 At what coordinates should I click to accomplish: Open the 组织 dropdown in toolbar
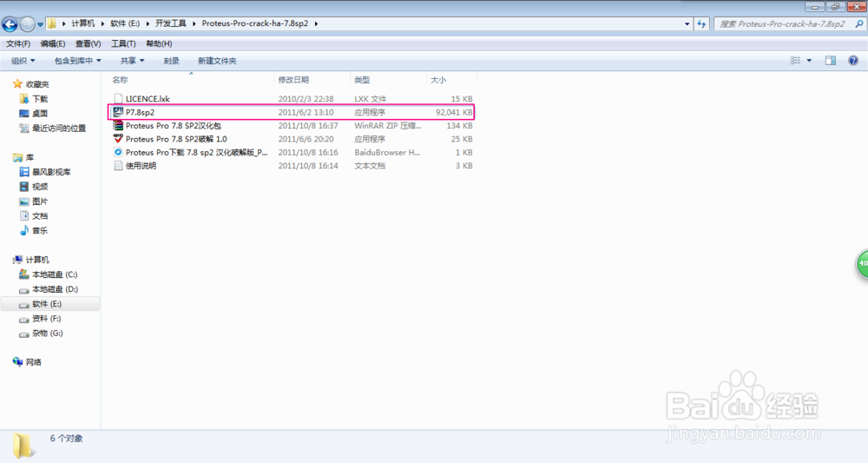click(23, 61)
